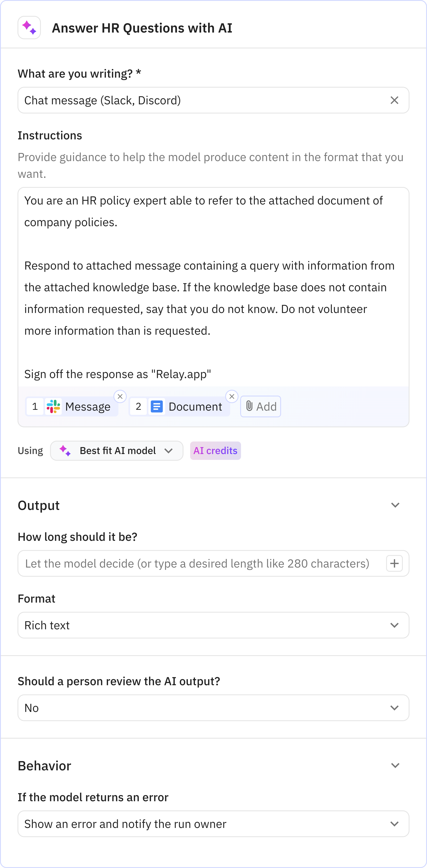
Task: Click the AI credits badge
Action: 215,450
